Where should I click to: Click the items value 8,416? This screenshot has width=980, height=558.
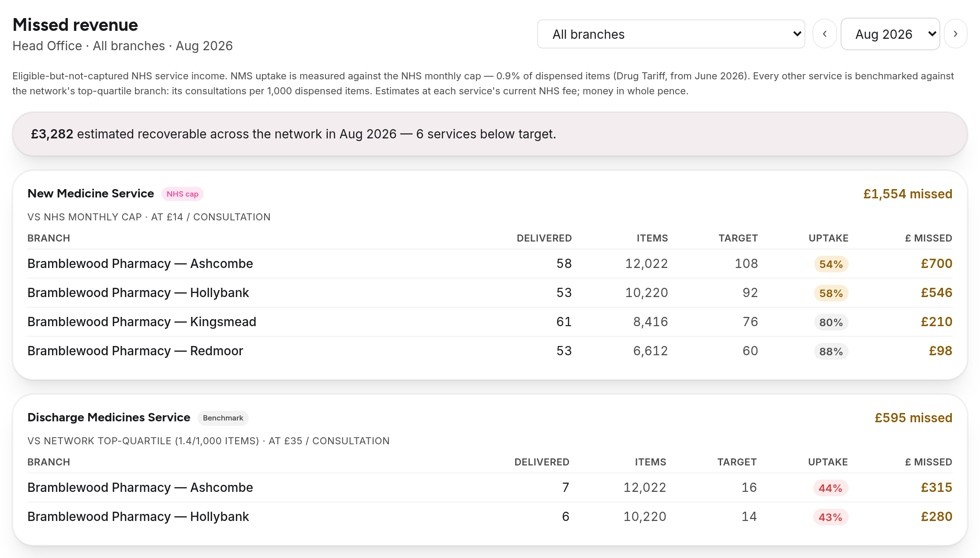651,322
